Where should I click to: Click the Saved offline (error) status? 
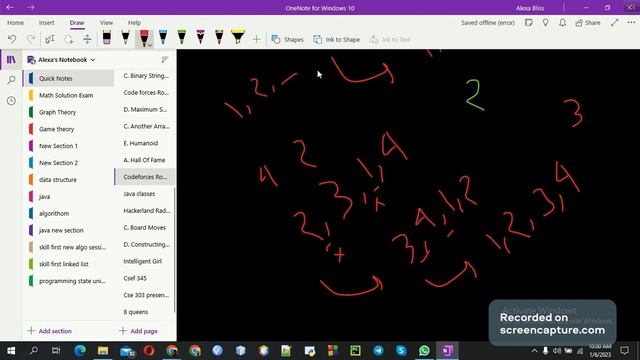(488, 23)
